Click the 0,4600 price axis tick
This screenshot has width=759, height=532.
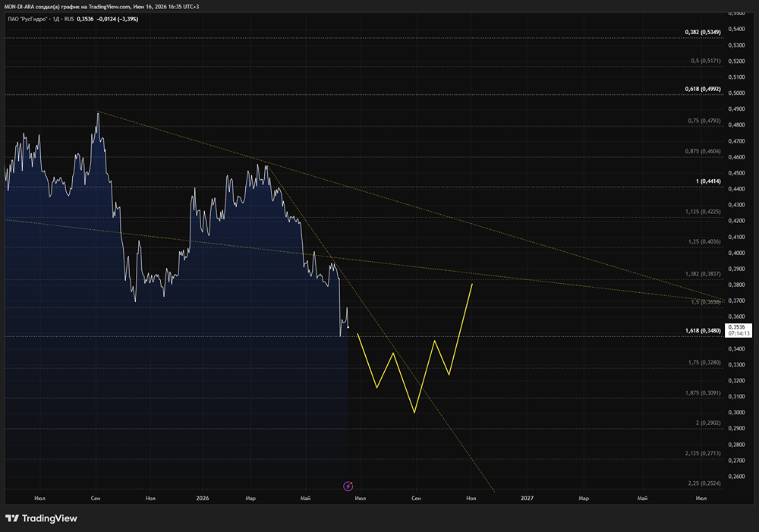click(x=736, y=157)
